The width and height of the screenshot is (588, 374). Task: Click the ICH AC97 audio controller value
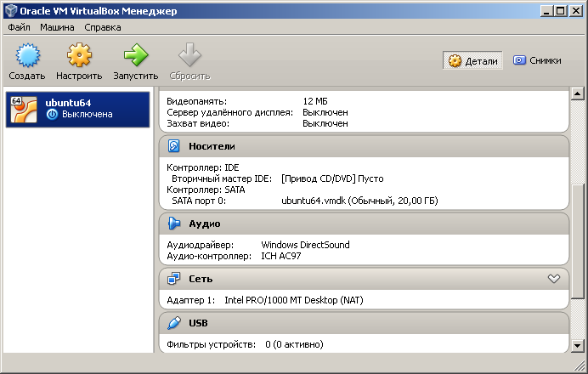[x=281, y=256]
